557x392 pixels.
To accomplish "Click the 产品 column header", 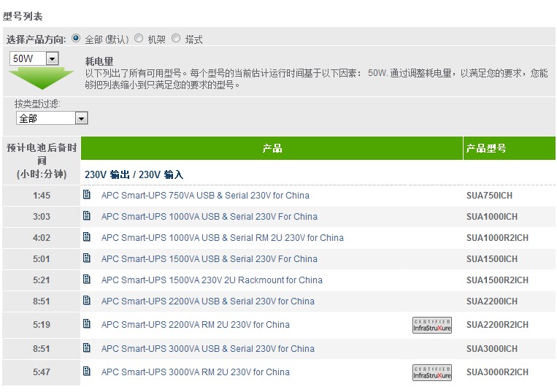I will (x=272, y=148).
